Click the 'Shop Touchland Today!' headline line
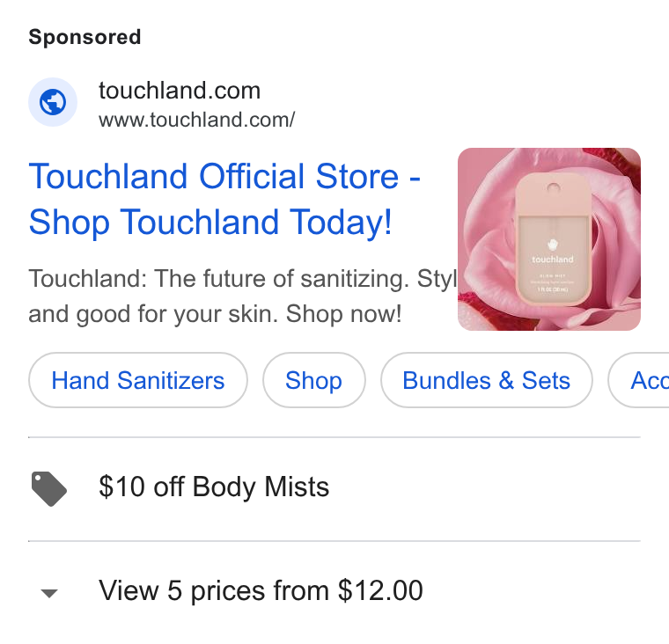The width and height of the screenshot is (669, 644). (210, 223)
